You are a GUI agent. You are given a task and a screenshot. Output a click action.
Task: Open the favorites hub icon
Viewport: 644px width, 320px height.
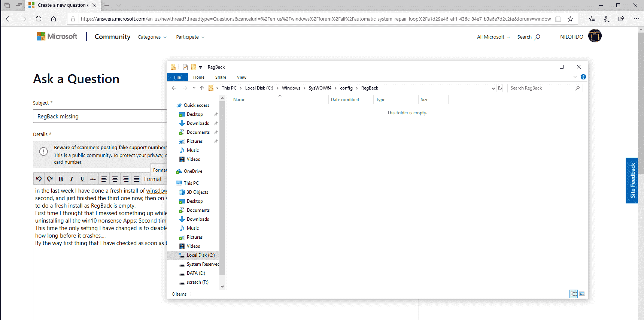(592, 19)
